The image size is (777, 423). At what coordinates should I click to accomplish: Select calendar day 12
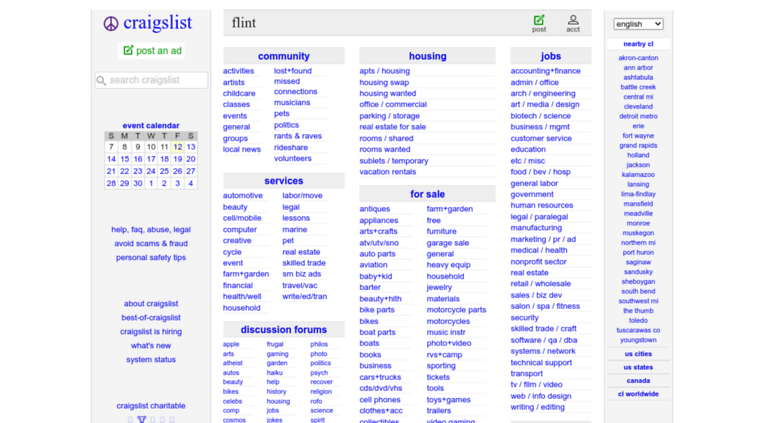pos(177,147)
